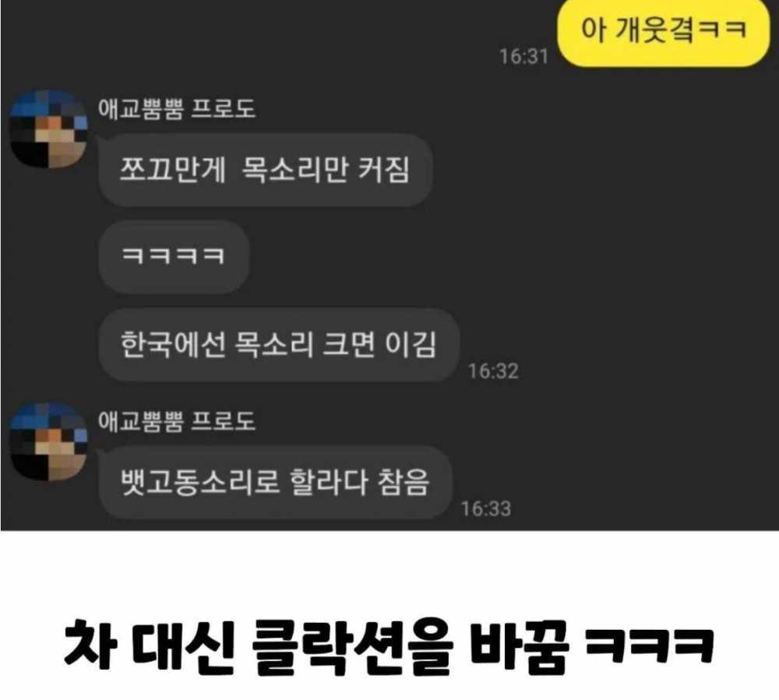Click the word 바꿈 in the caption
The width and height of the screenshot is (779, 700).
coord(519,647)
